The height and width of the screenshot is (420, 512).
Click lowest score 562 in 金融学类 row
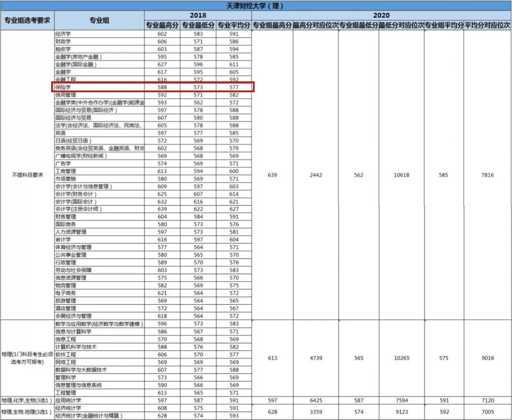(198, 102)
